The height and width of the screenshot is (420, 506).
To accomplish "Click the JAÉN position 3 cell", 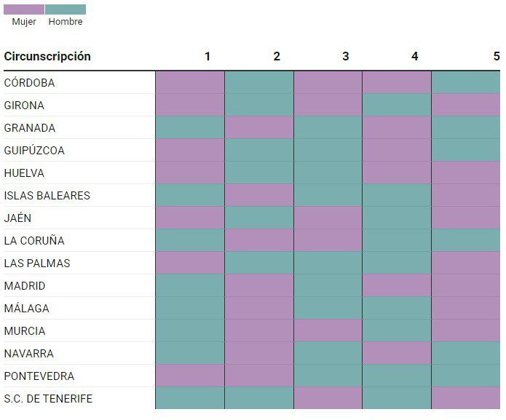I will point(328,218).
